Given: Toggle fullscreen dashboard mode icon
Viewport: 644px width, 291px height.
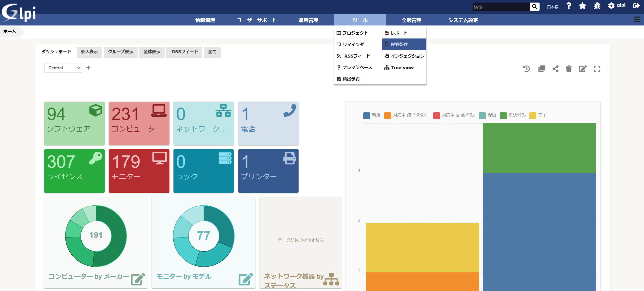Looking at the screenshot, I should [597, 69].
